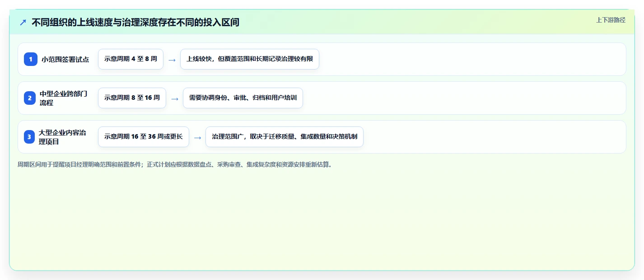Click the footnote starting with 周期区间用于提醒项目经理
The height and width of the screenshot is (280, 644).
175,165
